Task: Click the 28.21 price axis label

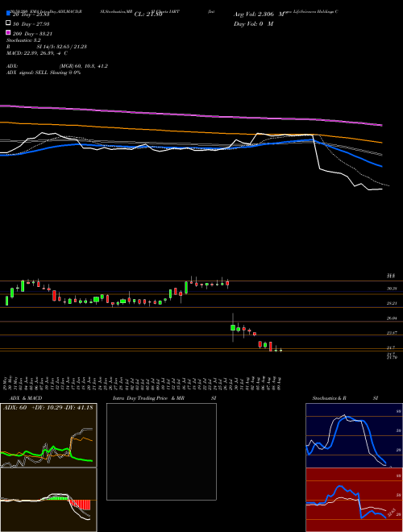Action: pos(392,303)
